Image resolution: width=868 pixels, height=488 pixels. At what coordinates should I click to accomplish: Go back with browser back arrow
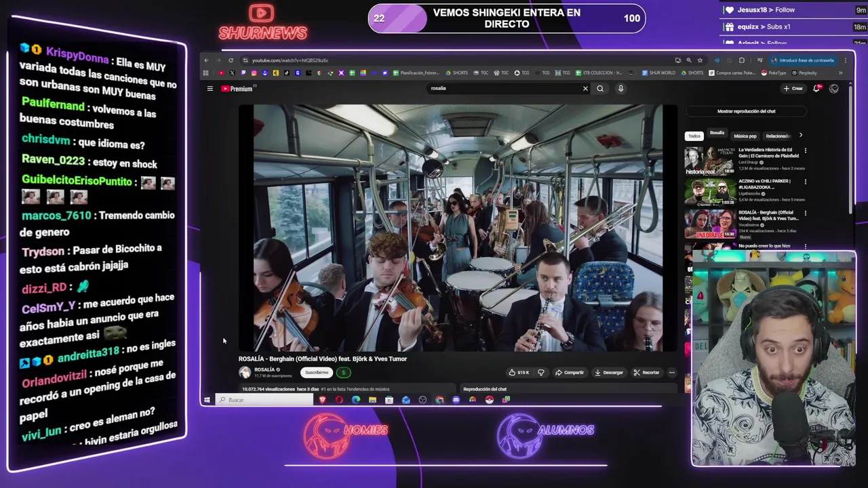pos(206,60)
